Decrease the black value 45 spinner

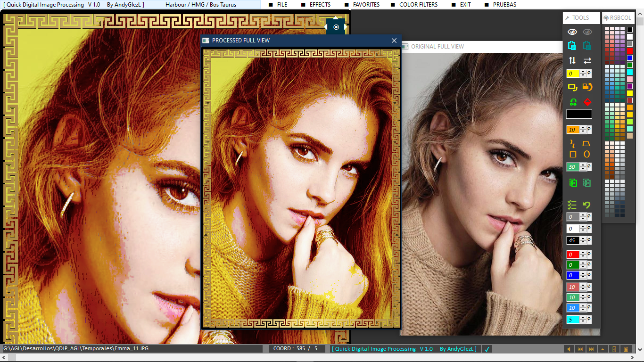point(583,242)
